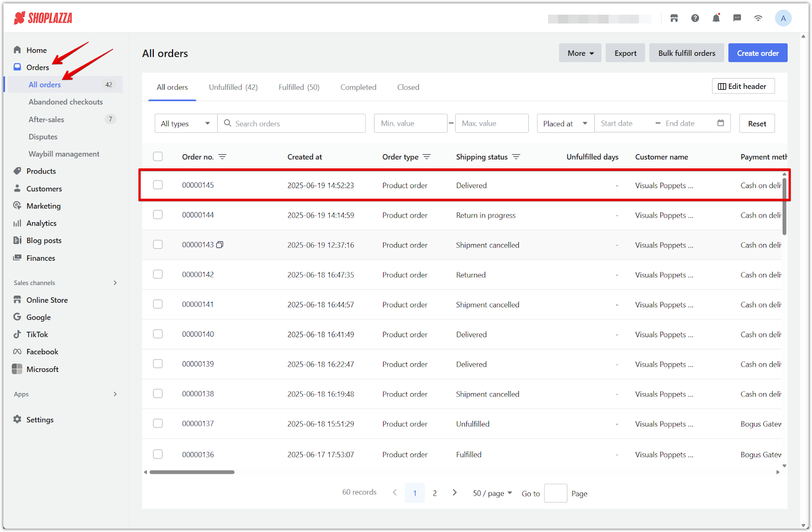Image resolution: width=812 pixels, height=532 pixels.
Task: Open the 50 / page size dropdown
Action: (x=492, y=493)
